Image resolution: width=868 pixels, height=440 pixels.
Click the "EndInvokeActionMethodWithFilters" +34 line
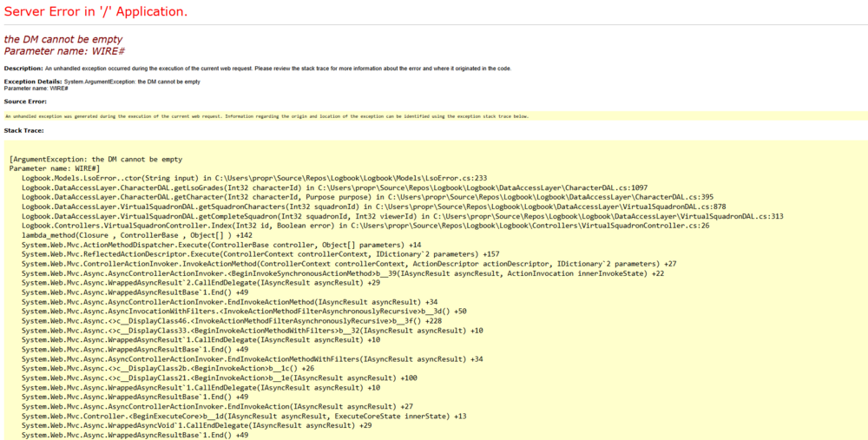[x=253, y=359]
